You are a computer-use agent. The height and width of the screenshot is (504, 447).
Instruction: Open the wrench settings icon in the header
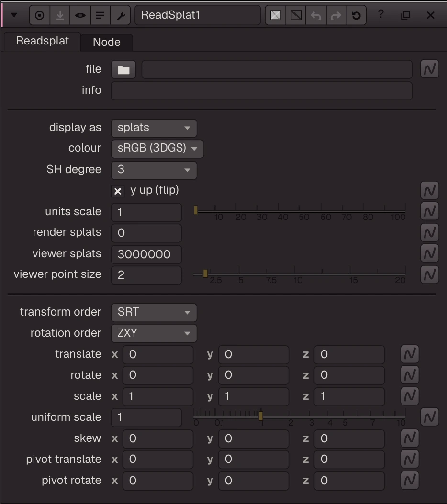click(x=120, y=15)
